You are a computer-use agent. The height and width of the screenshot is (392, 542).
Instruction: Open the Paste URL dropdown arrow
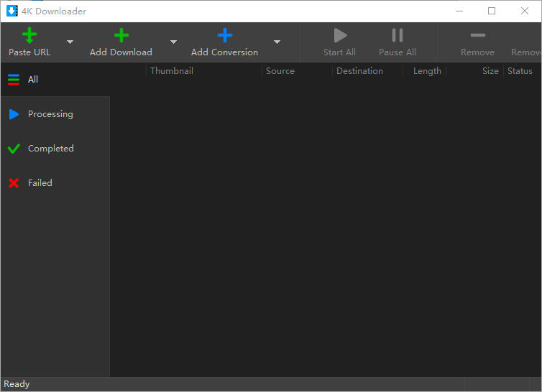70,42
